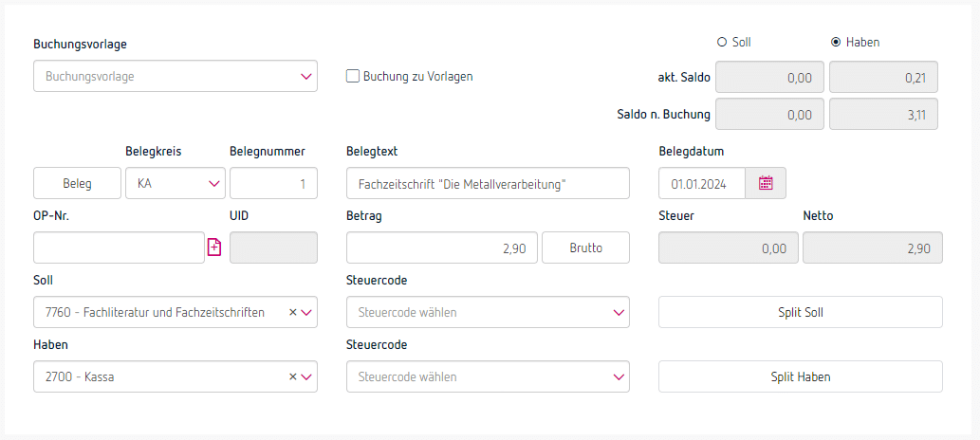This screenshot has width=980, height=440.
Task: Click the Beleg button
Action: point(77,183)
